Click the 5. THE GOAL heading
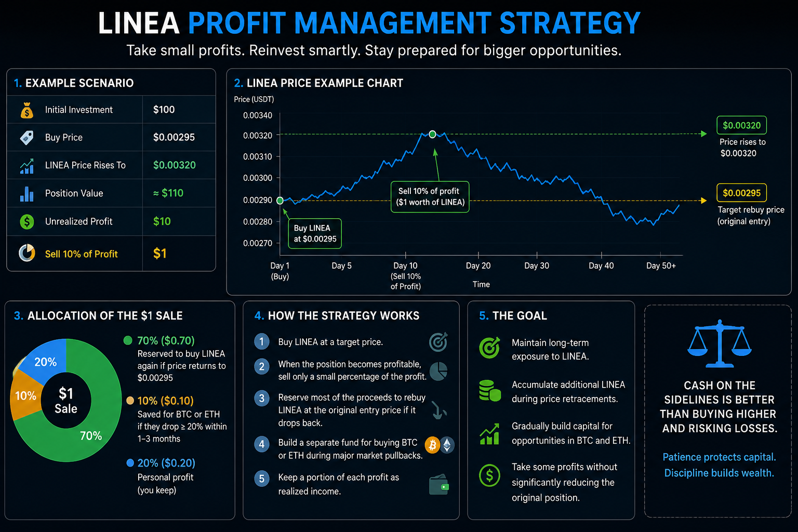The image size is (798, 532). click(513, 316)
